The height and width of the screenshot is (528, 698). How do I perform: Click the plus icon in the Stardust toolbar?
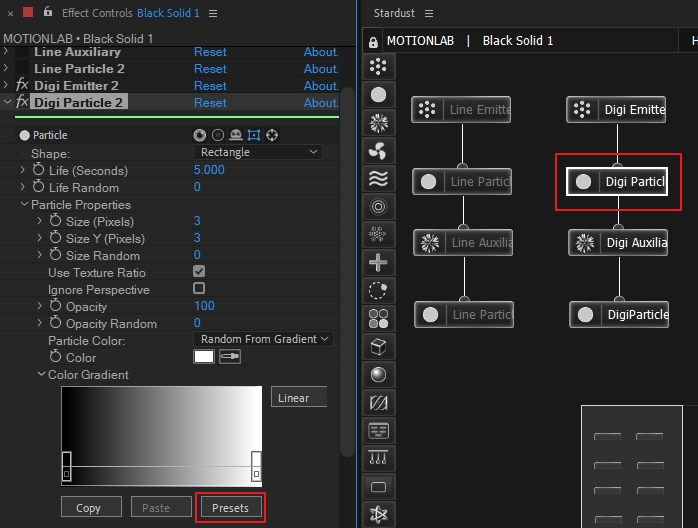pos(378,263)
